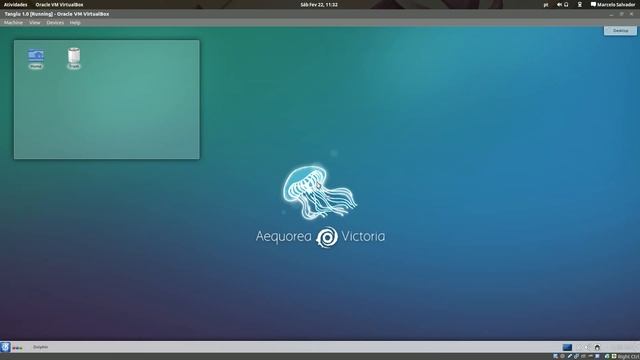This screenshot has width=640, height=360.
Task: Open the volume control icon in top bar
Action: (x=559, y=5)
